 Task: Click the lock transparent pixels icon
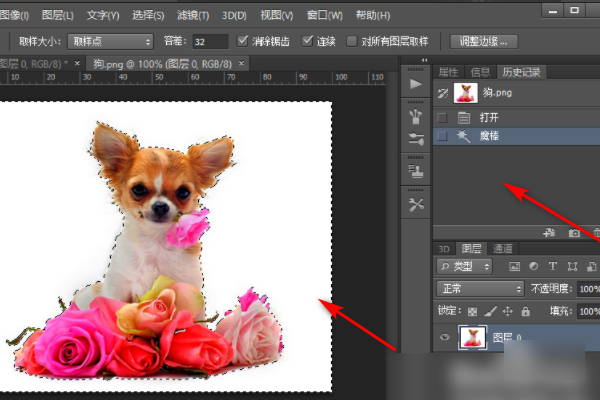click(x=473, y=311)
